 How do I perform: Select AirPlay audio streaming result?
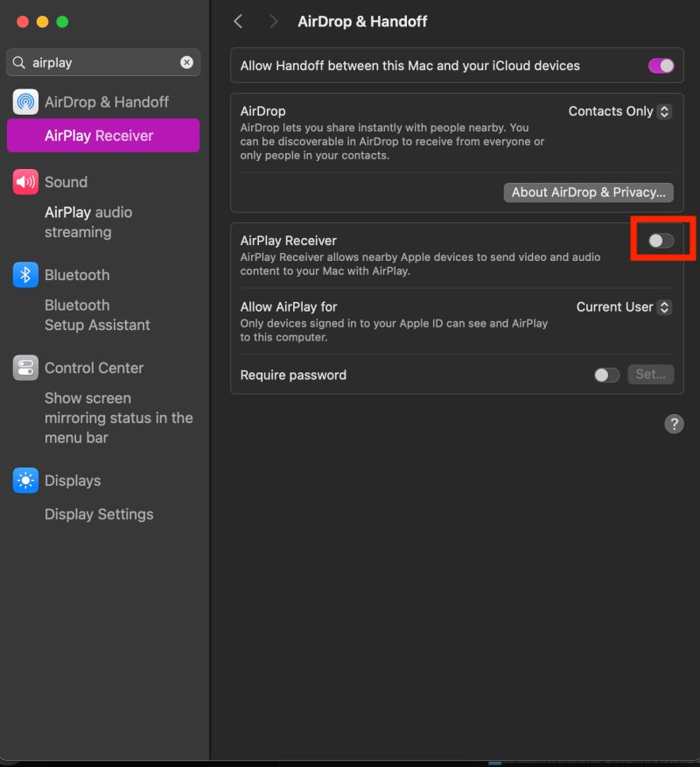tap(88, 222)
